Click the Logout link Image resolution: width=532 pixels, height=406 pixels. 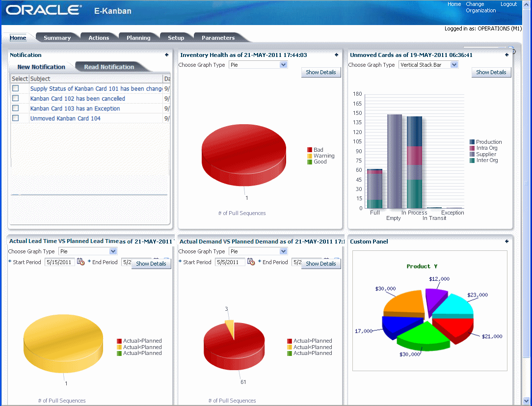click(508, 4)
